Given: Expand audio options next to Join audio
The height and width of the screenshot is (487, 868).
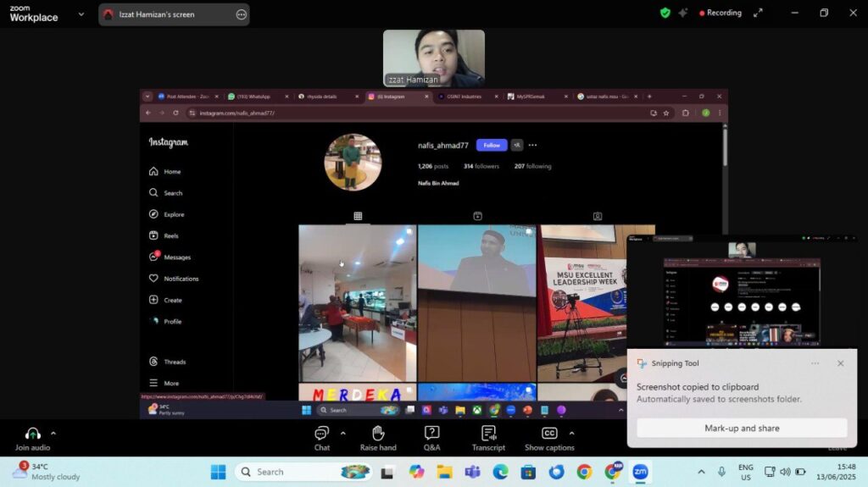Looking at the screenshot, I should point(53,434).
